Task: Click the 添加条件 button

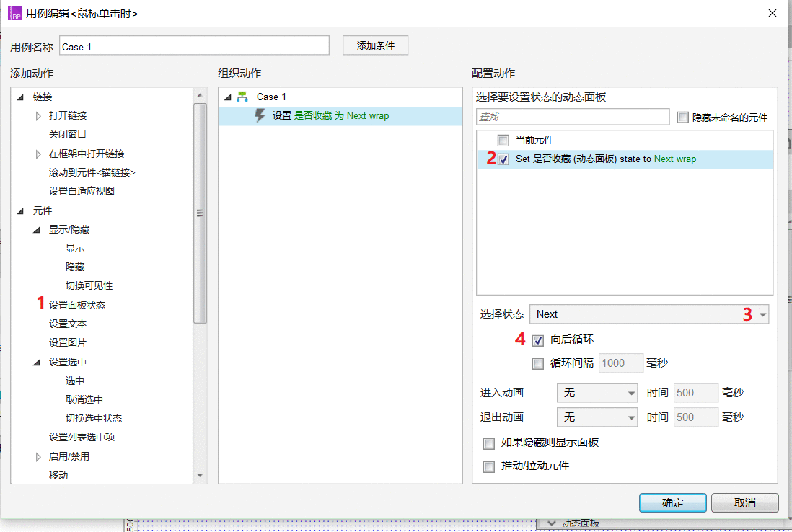Action: 375,45
